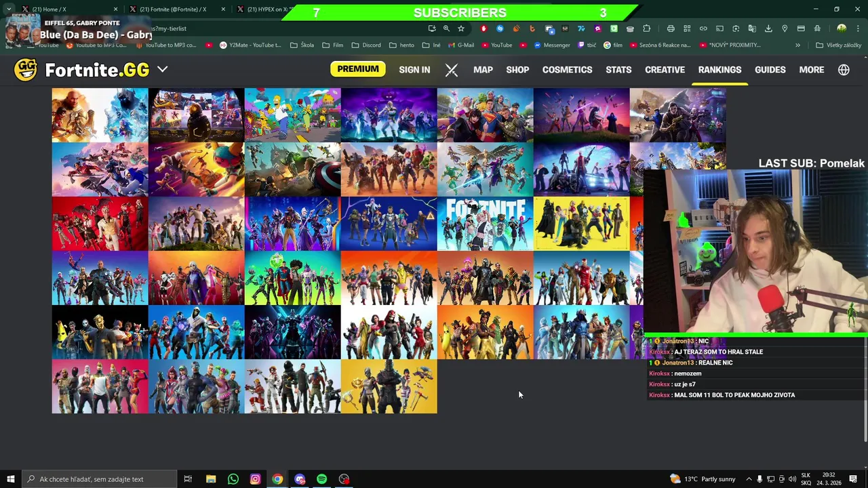Click the zoom magnifier icon in address bar
This screenshot has height=488, width=868.
446,28
